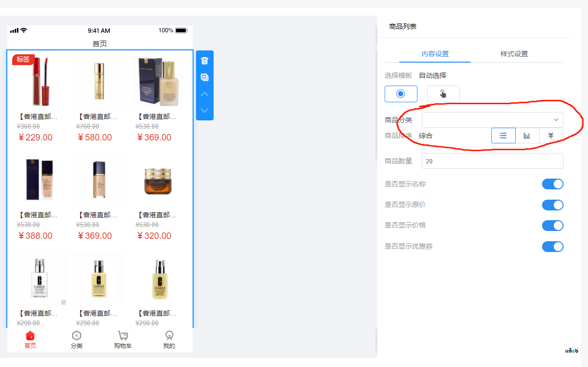588x367 pixels.
Task: Switch to the 样式设置 tab
Action: point(514,54)
